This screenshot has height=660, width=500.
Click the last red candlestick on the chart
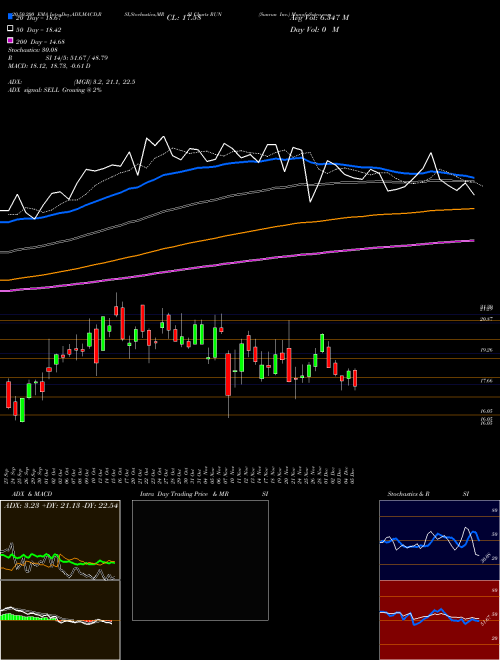[355, 378]
